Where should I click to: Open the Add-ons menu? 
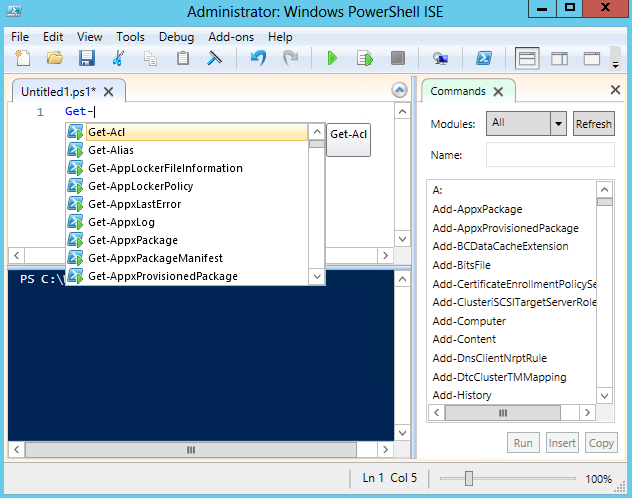tap(231, 37)
